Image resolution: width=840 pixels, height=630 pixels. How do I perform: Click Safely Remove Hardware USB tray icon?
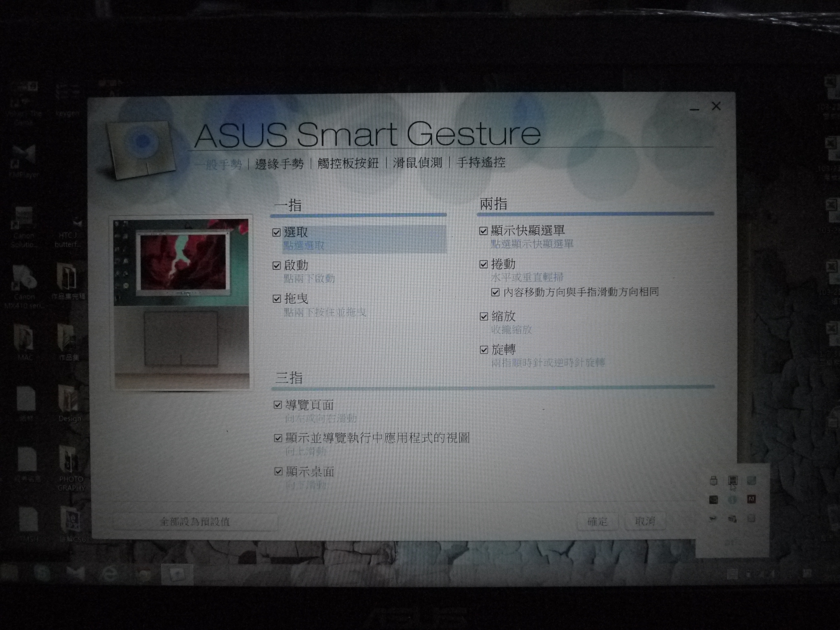[x=714, y=480]
